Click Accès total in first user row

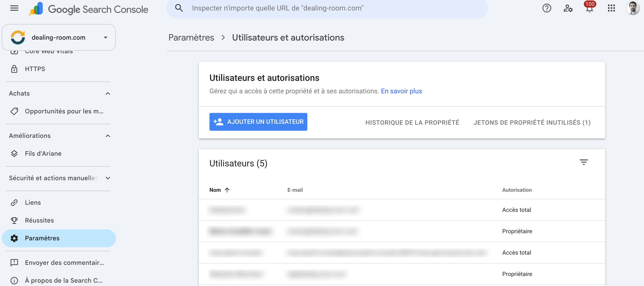click(517, 210)
